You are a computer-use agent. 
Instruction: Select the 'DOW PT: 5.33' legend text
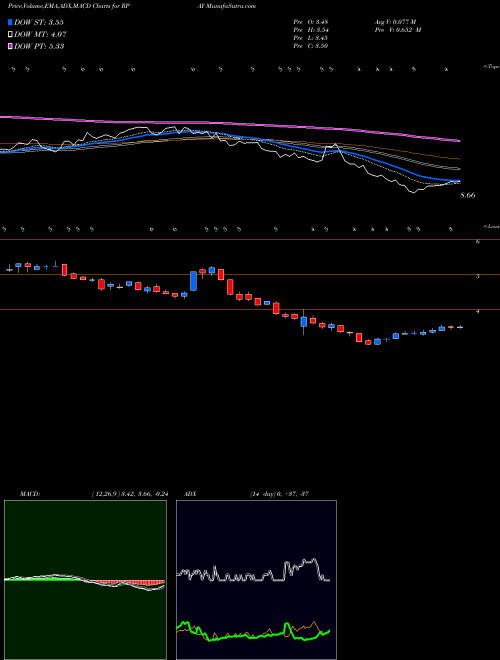[39, 46]
